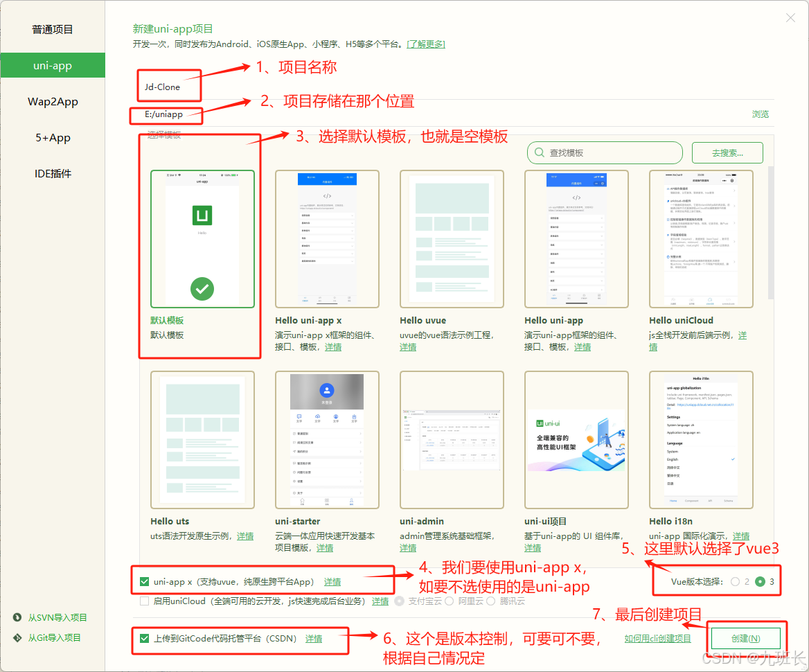Select the Hello uniCloud template thumbnail

pyautogui.click(x=701, y=239)
